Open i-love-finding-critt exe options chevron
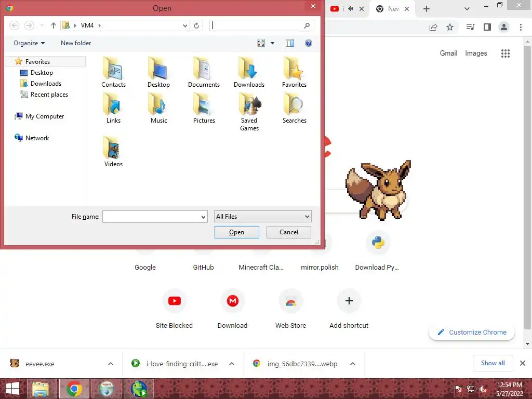This screenshot has width=532, height=399. point(232,364)
